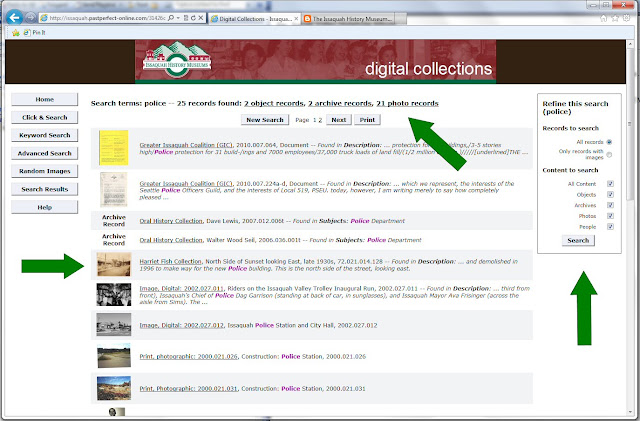The height and width of the screenshot is (421, 640).
Task: Open the yellow document thumbnail
Action: (114, 148)
